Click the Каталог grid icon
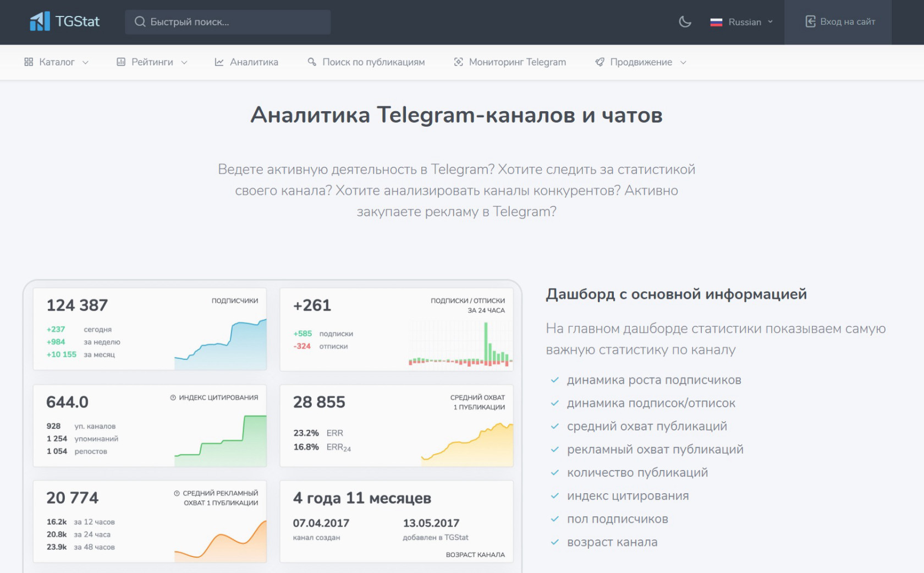 29,62
